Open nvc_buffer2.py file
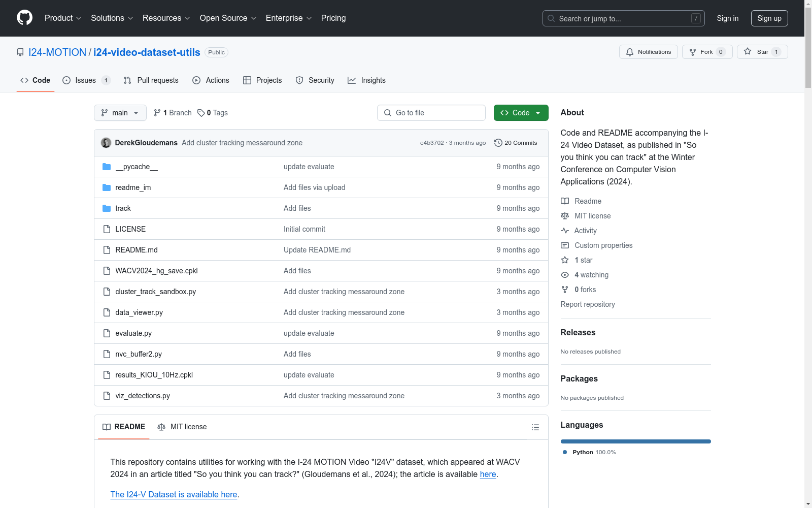 [x=139, y=354]
